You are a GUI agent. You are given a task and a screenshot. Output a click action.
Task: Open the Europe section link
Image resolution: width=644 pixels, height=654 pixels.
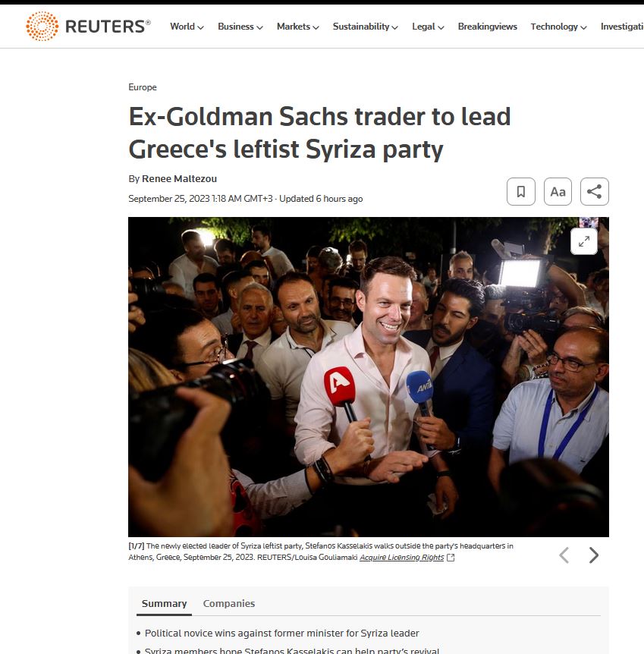click(x=143, y=87)
